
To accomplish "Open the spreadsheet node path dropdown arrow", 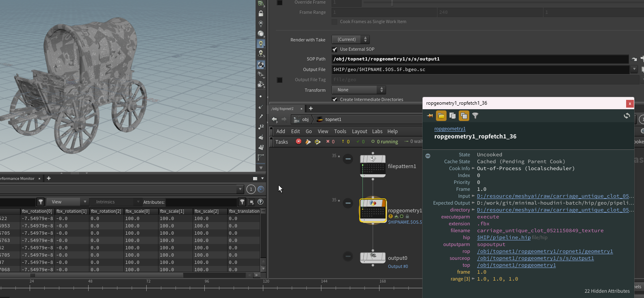I will [240, 189].
